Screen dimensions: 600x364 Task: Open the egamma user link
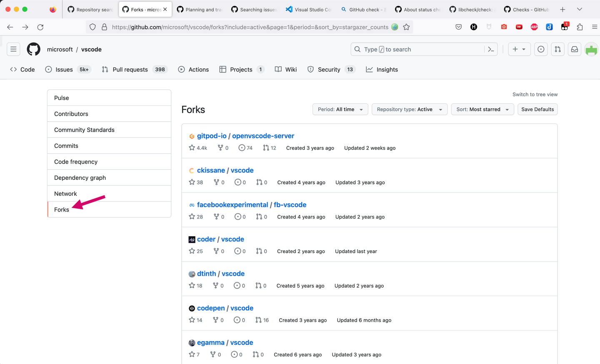[211, 343]
